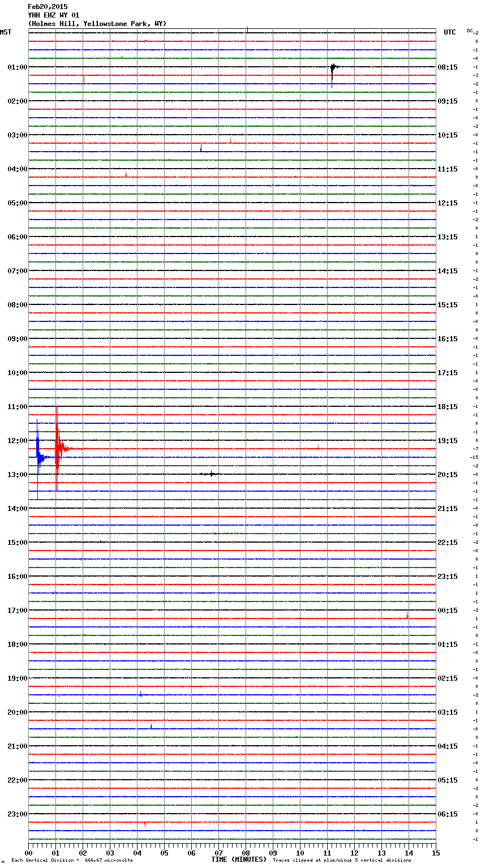Screen dimensions: 481x868
Task: Select the 17:00 MST row label
Action: [18, 611]
